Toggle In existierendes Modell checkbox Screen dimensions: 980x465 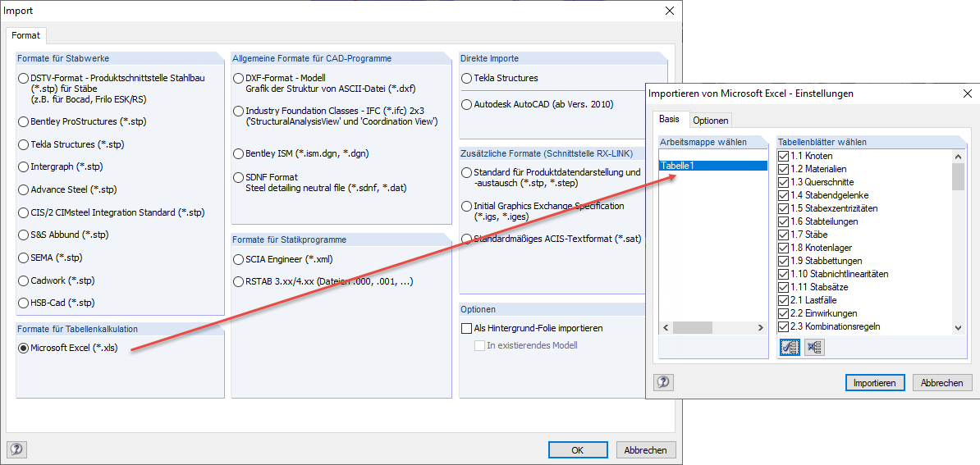tap(479, 346)
